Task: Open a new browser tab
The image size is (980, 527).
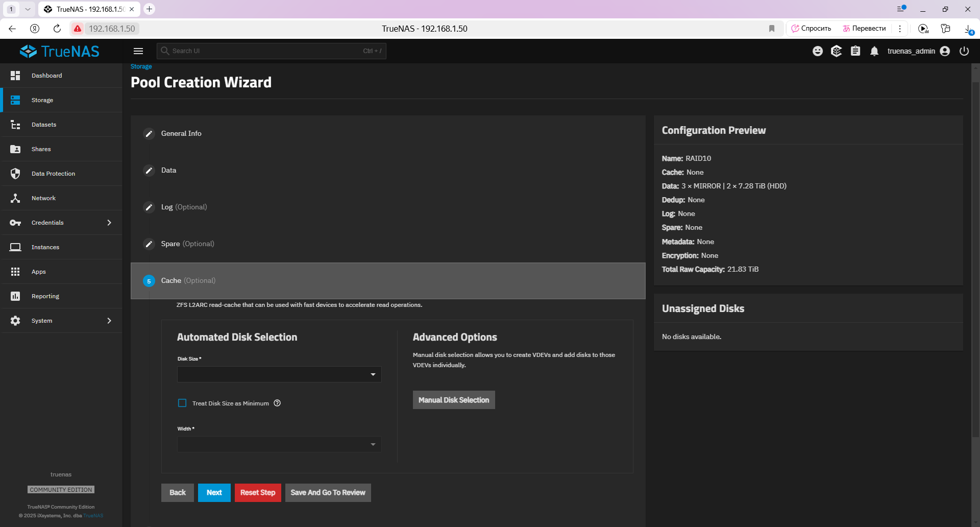Action: (x=149, y=9)
